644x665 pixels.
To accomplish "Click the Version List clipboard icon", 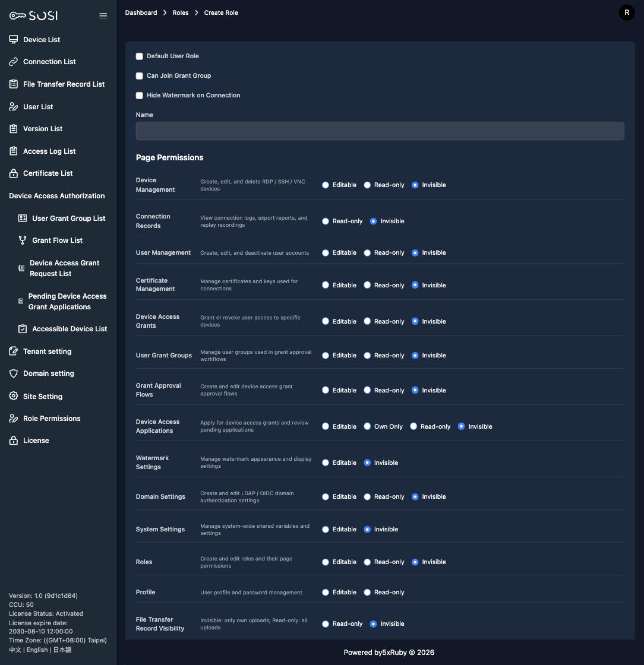I will [14, 128].
